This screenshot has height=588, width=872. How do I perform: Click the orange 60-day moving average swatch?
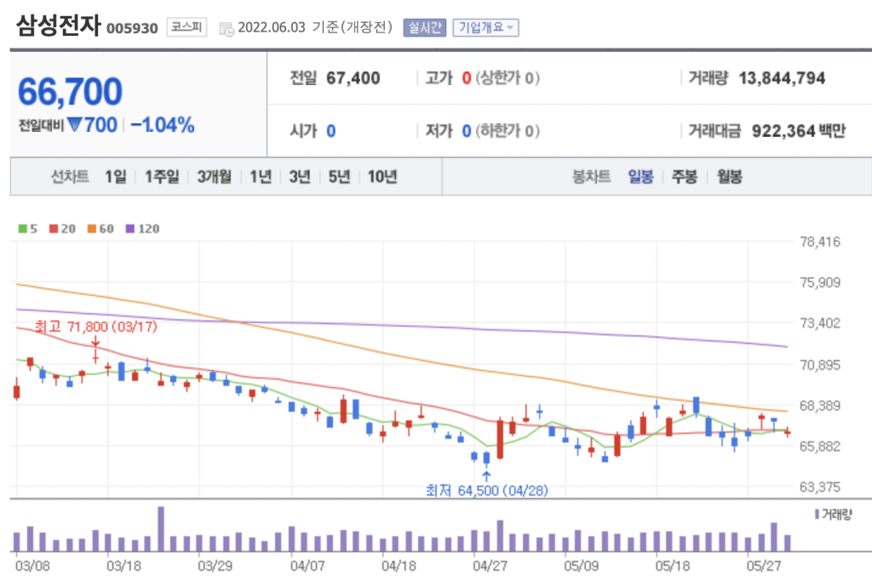point(92,228)
